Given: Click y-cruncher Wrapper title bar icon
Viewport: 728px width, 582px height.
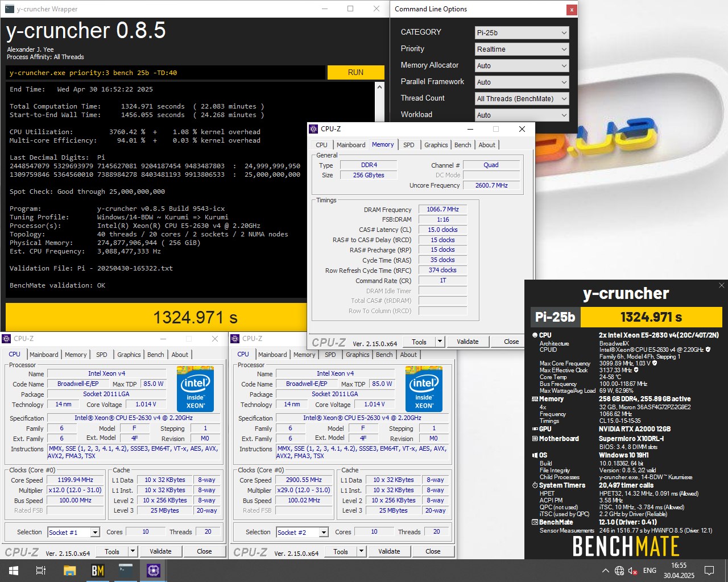Looking at the screenshot, I should [x=10, y=9].
